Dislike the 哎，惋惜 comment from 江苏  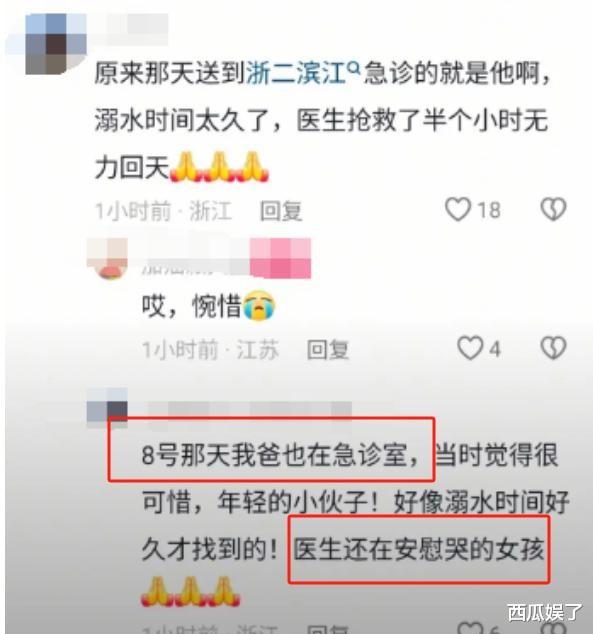coord(553,348)
